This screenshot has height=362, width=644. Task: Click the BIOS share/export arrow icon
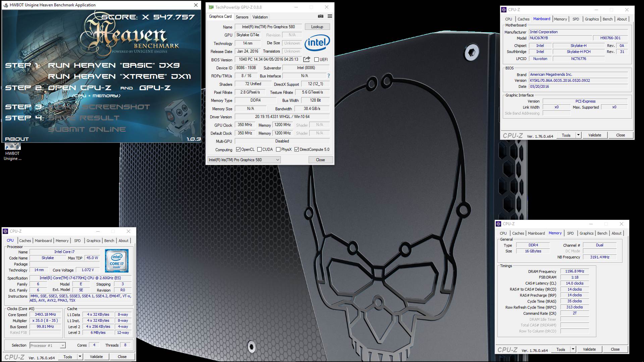coord(307,59)
